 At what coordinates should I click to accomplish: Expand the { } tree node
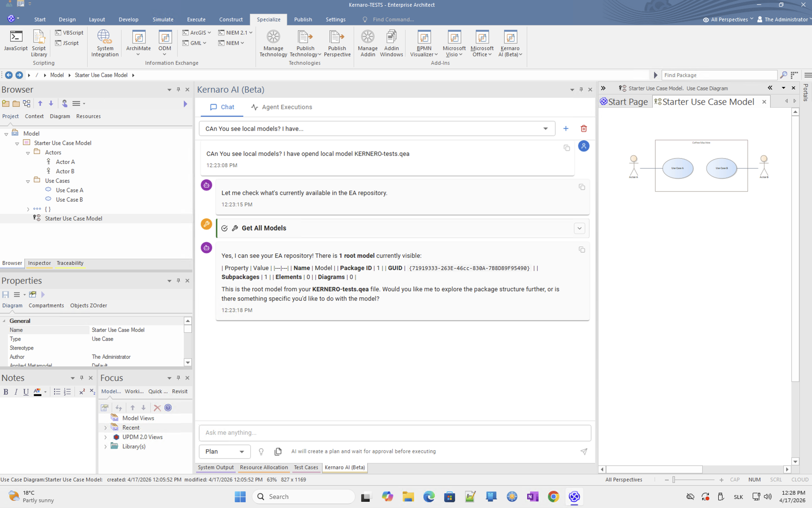tap(28, 209)
